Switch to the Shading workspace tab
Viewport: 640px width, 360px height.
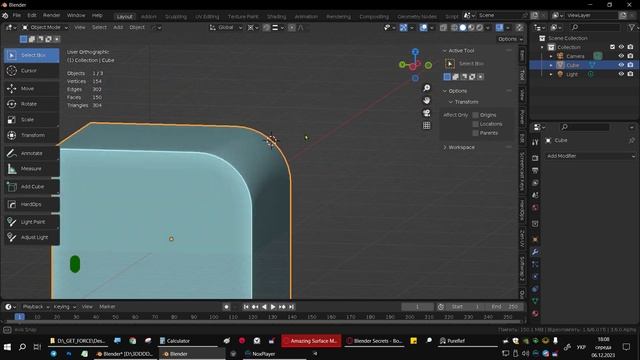[276, 17]
